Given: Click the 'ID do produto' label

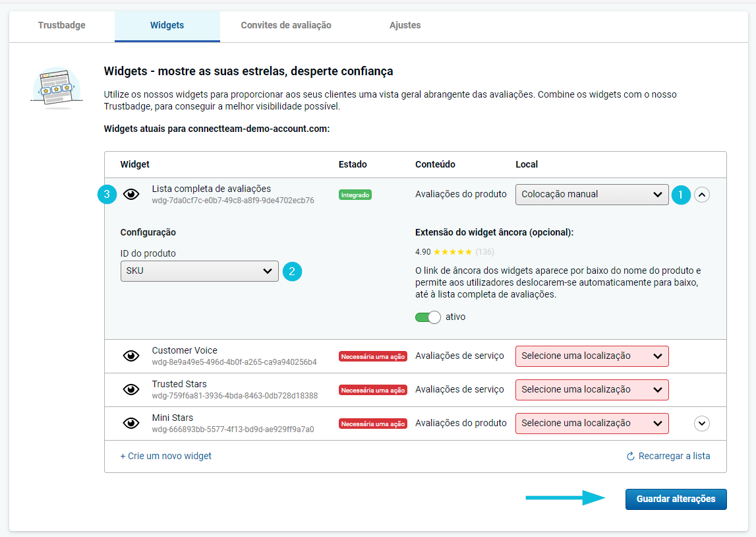Looking at the screenshot, I should point(148,254).
